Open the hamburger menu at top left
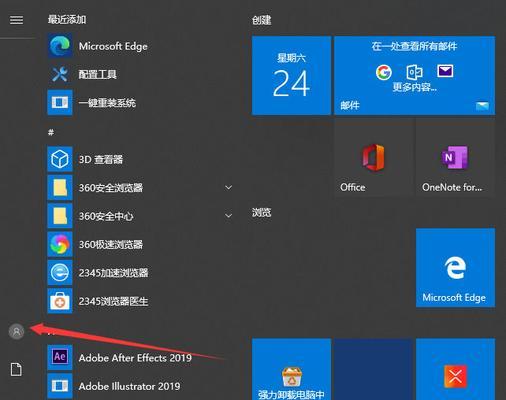Screen dimensions: 506x400 pos(16,20)
